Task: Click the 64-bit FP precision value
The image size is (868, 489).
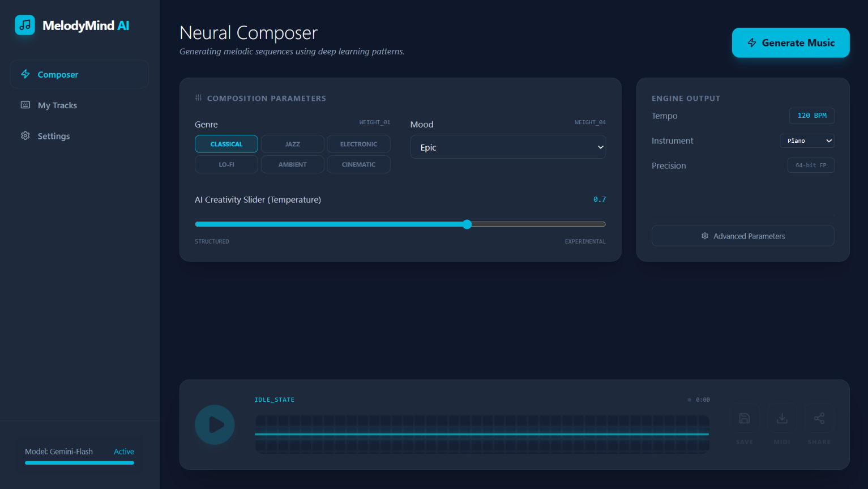Action: (x=811, y=165)
